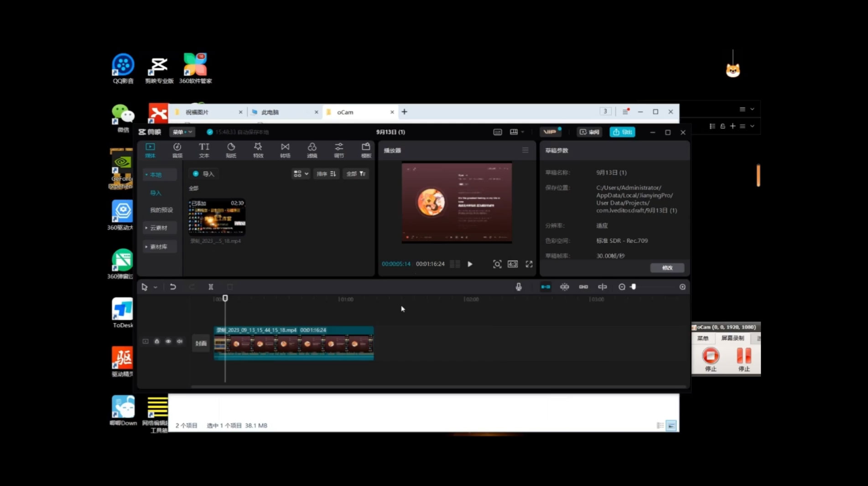The image size is (868, 486).
Task: Click the 修改 button in draft parameters
Action: 667,268
